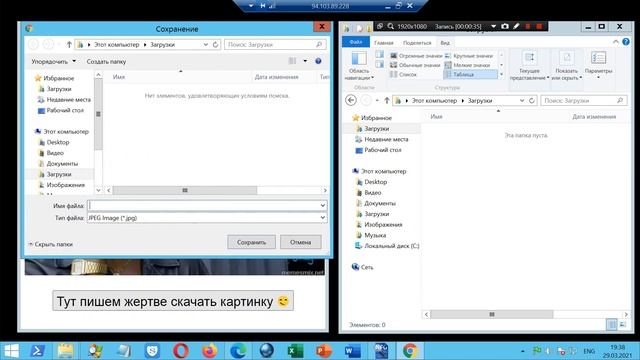The height and width of the screenshot is (360, 640).
Task: Refresh the Save dialog address bar
Action: pos(216,44)
